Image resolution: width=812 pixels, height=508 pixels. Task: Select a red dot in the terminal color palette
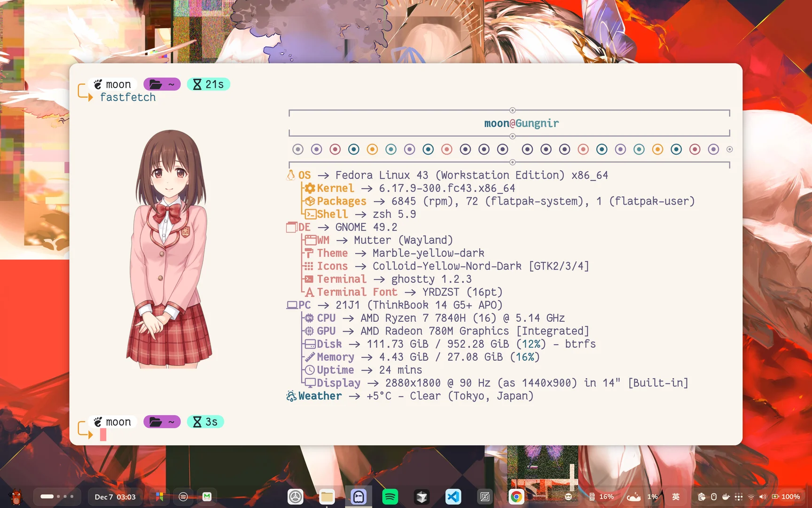[x=336, y=149]
